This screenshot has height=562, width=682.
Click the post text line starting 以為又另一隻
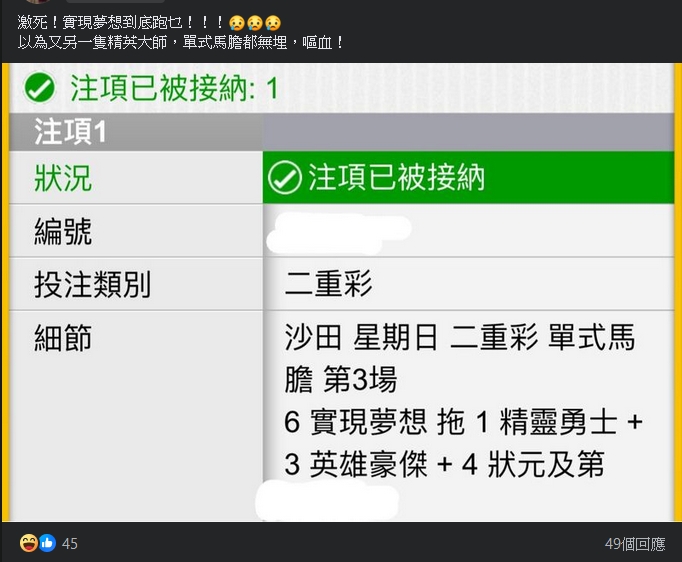click(180, 42)
